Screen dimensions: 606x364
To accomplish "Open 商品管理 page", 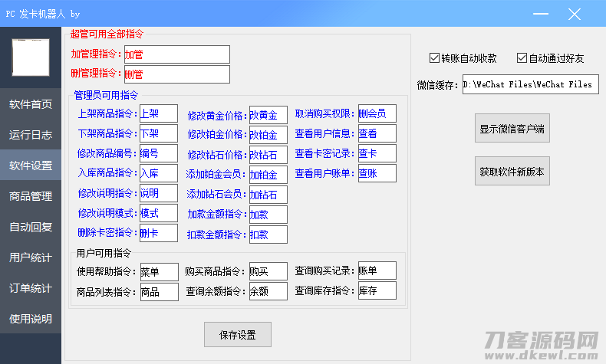I will pos(31,195).
